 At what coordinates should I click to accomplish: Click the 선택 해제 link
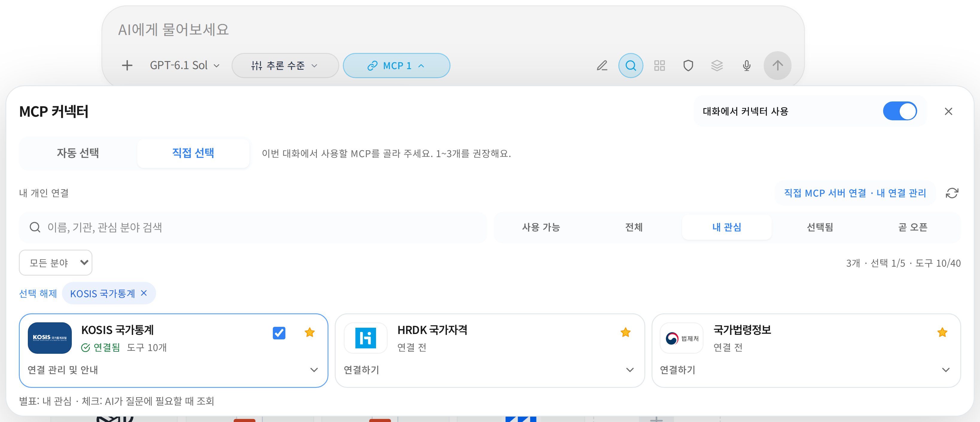pos(38,293)
